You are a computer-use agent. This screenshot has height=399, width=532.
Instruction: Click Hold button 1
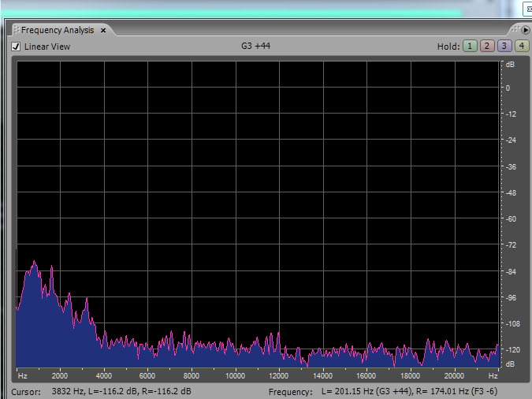pyautogui.click(x=470, y=47)
